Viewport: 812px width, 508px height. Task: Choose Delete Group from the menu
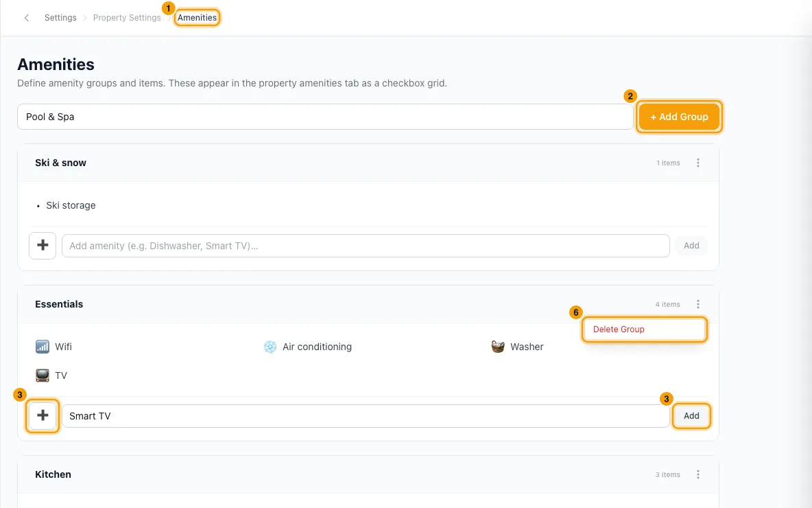point(644,329)
